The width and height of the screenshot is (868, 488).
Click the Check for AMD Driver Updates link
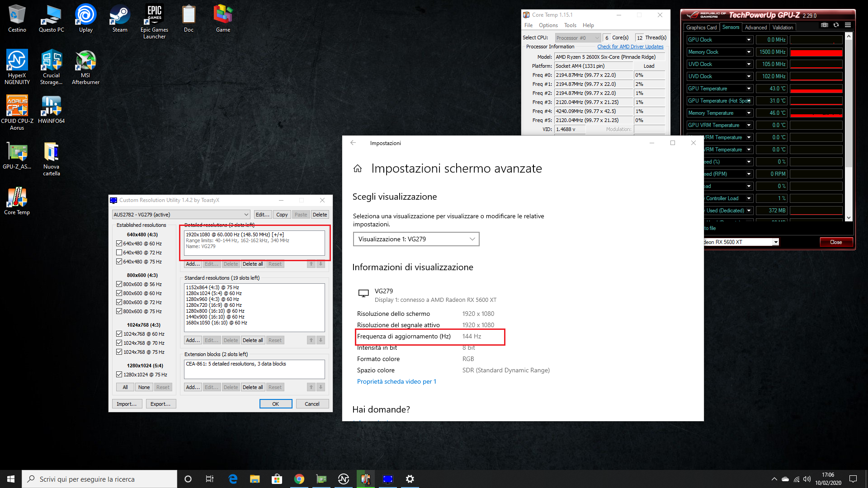(630, 47)
